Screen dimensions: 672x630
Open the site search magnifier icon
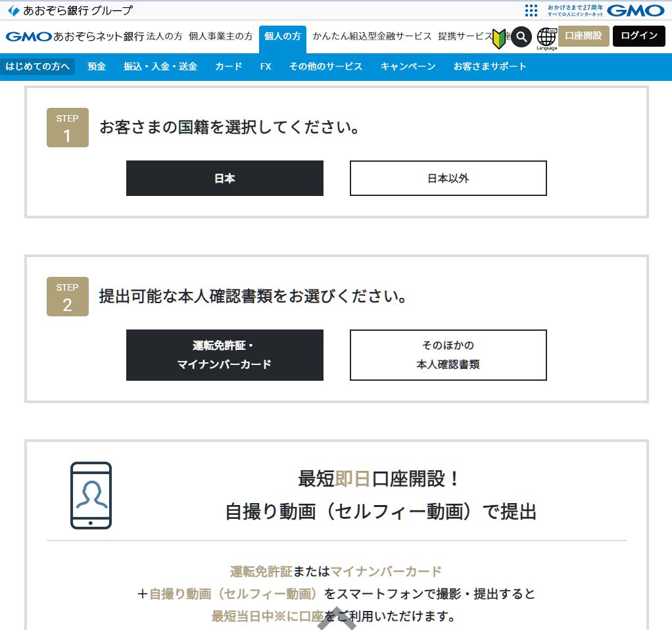(x=521, y=37)
